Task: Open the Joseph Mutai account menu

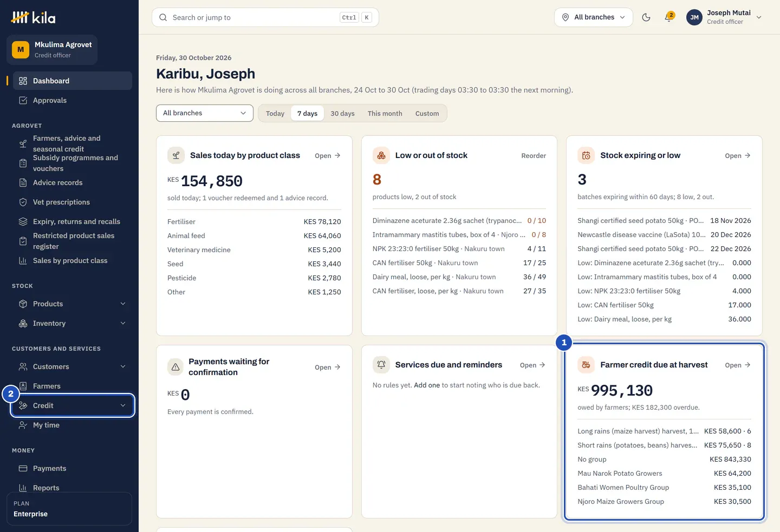Action: click(724, 17)
